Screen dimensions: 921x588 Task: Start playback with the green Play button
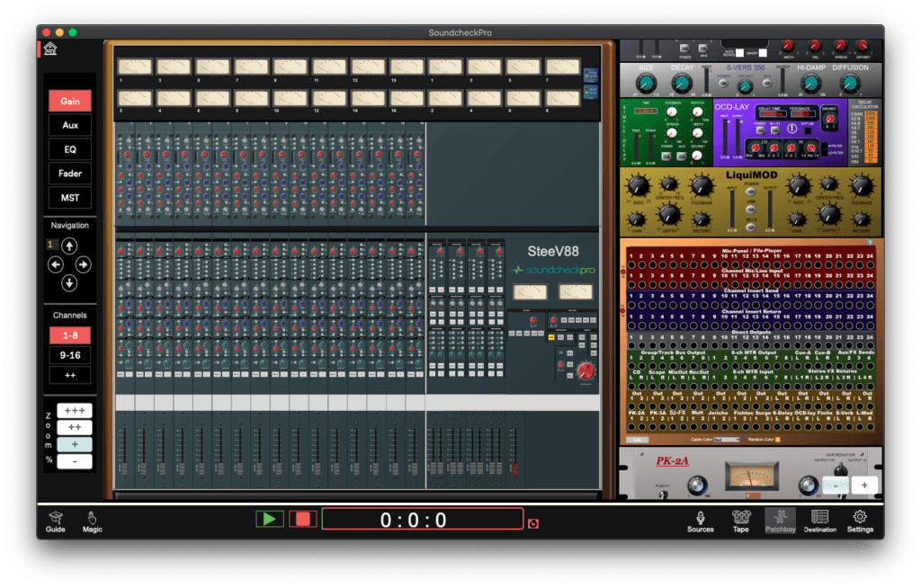(270, 519)
